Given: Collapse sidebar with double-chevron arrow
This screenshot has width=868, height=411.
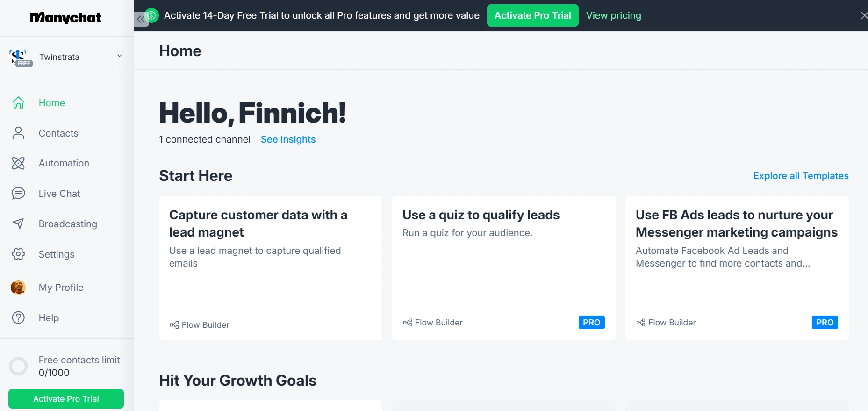Looking at the screenshot, I should pyautogui.click(x=141, y=19).
